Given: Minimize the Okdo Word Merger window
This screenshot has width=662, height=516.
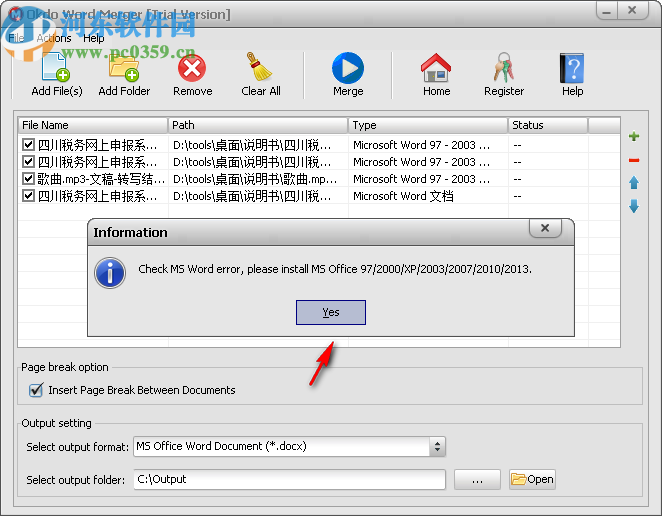Looking at the screenshot, I should tap(607, 11).
